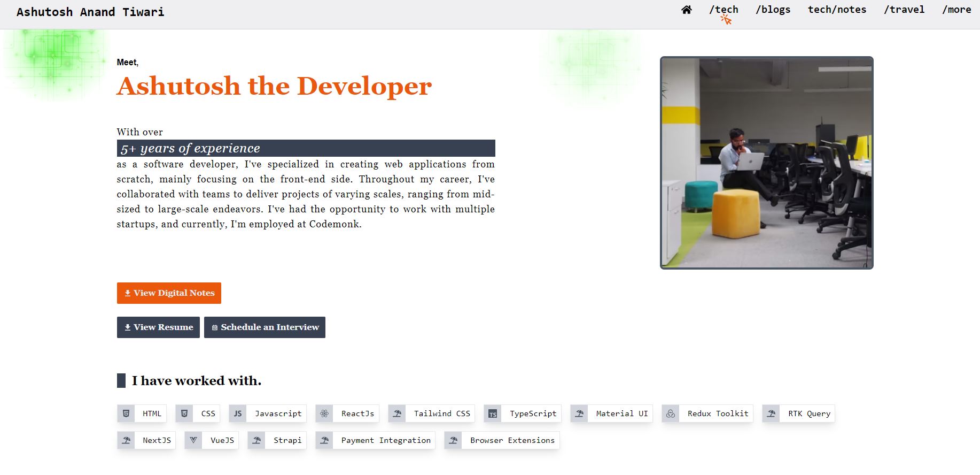Click the NextJS skill label
Image resolution: width=980 pixels, height=475 pixels.
157,440
